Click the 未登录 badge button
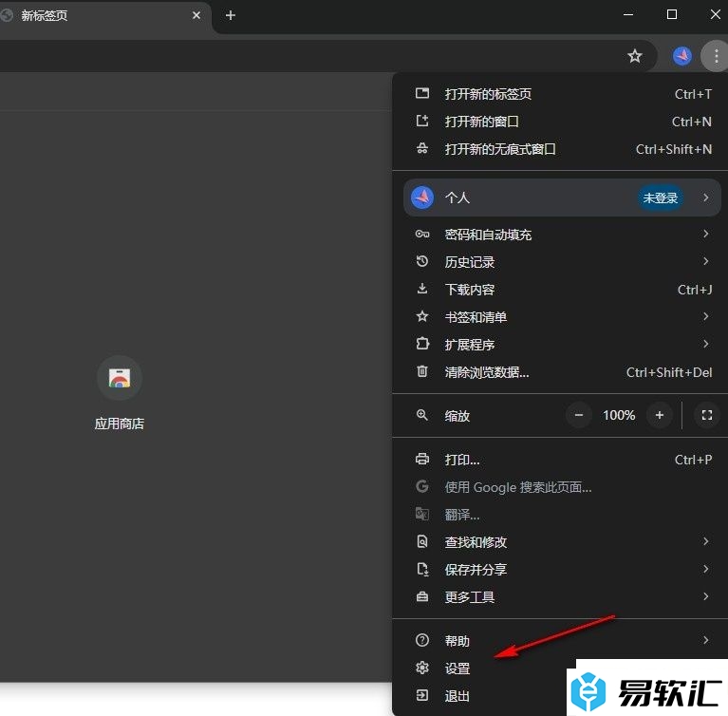This screenshot has height=716, width=728. coord(661,198)
